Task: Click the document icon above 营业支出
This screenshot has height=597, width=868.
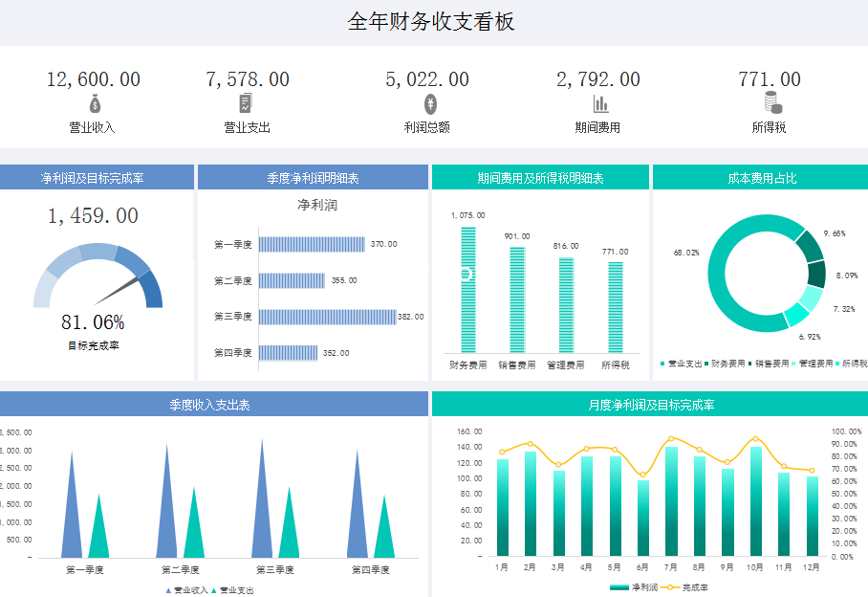Action: coord(247,104)
